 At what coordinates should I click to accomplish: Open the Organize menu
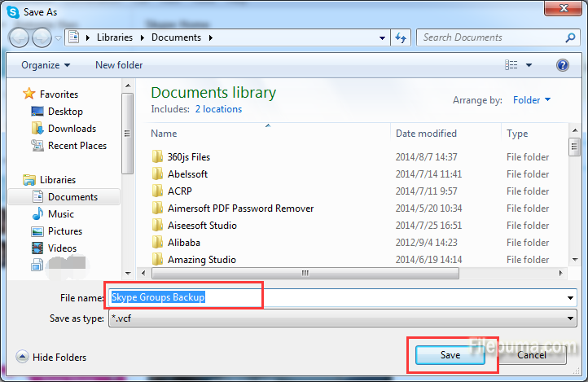point(46,65)
